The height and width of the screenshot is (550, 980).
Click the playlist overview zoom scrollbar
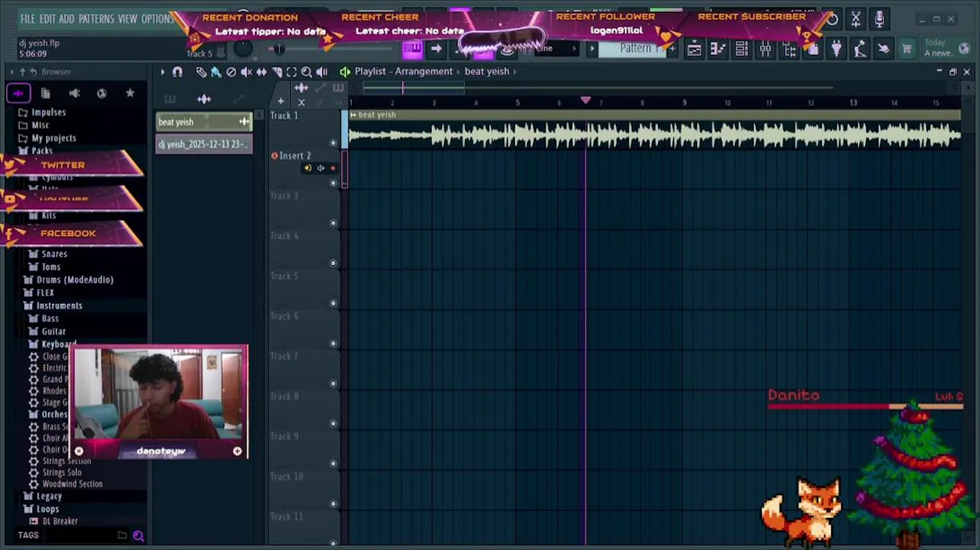tap(412, 88)
